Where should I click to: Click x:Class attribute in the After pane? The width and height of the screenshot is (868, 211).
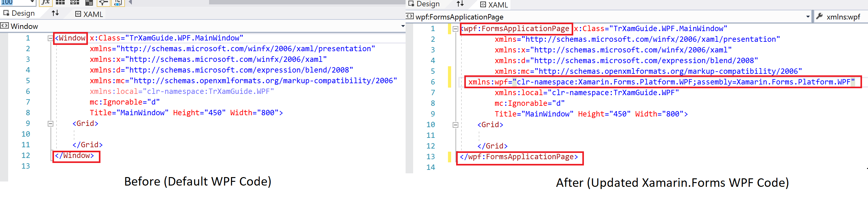point(651,28)
